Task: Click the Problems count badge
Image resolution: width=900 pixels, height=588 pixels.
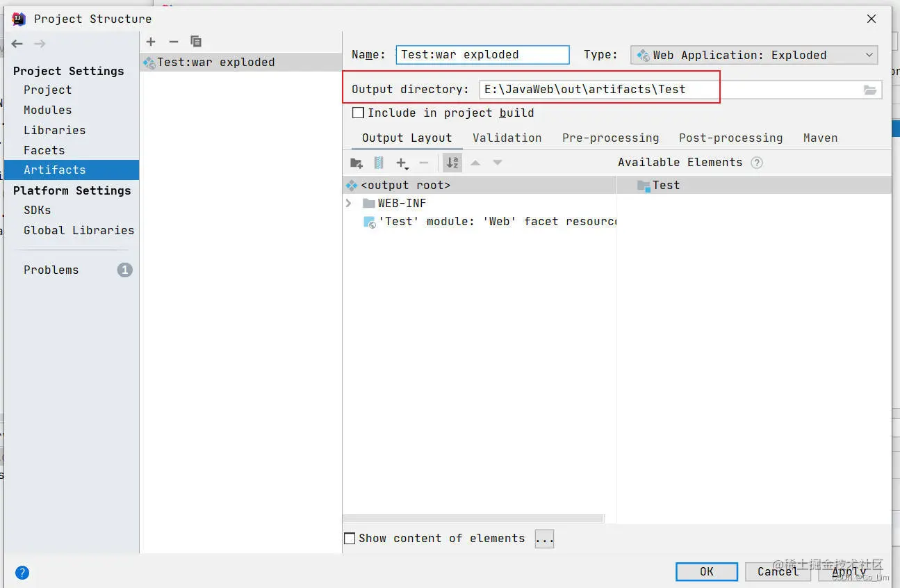Action: tap(125, 270)
